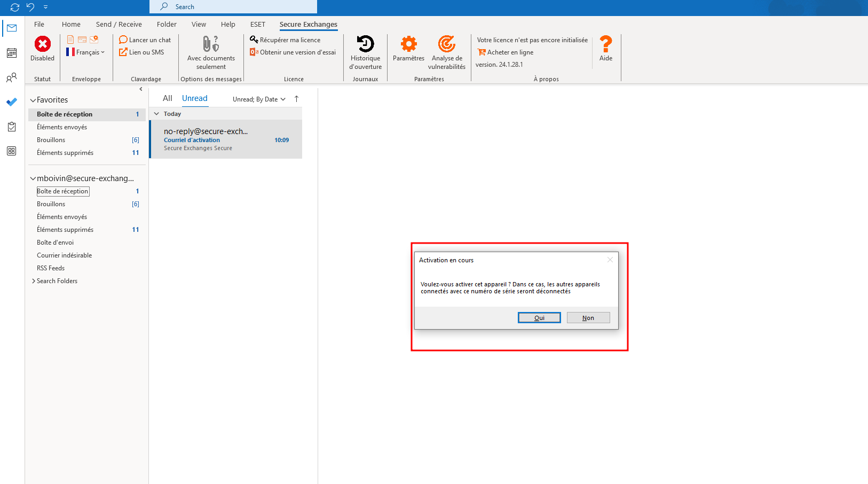Open the Français language dropdown
The width and height of the screenshot is (868, 484).
pyautogui.click(x=85, y=52)
